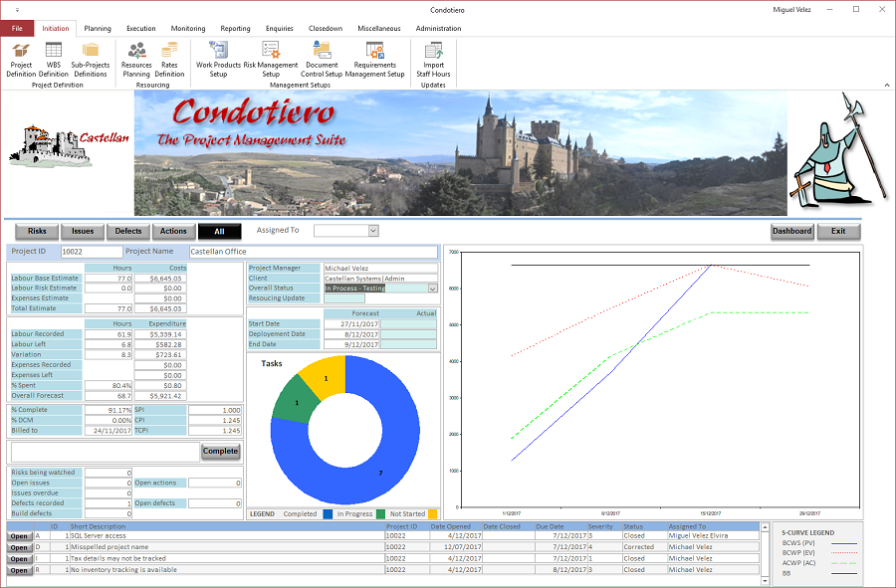Click the Labour Recorded hours 61.9
Screen dimensions: 896x588
point(109,334)
